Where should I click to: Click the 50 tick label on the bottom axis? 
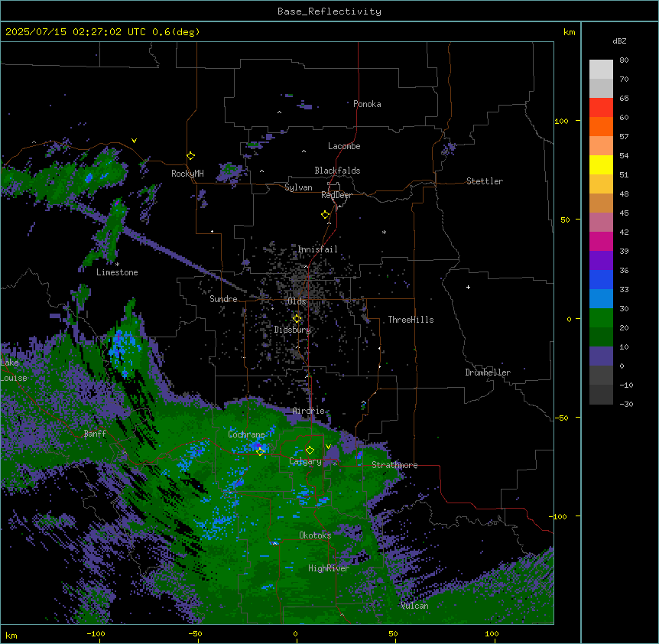[x=393, y=633]
